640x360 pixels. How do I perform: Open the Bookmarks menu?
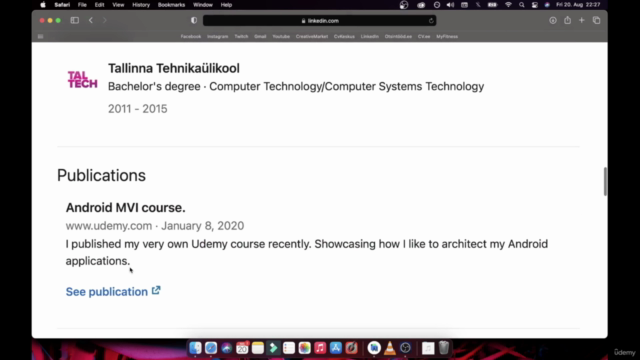point(171,5)
